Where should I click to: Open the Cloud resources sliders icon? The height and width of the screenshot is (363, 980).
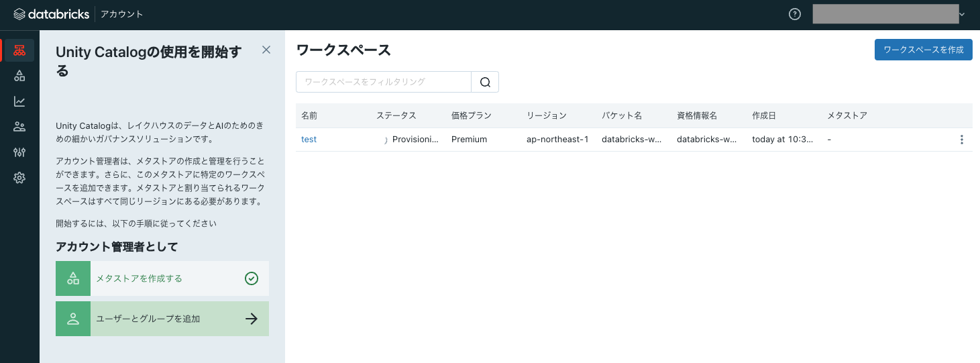tap(19, 152)
